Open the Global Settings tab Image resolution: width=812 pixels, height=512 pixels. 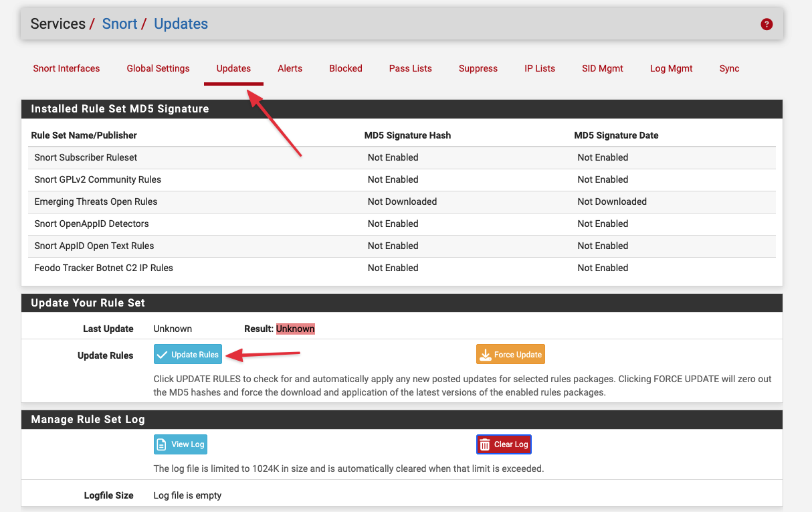point(158,68)
